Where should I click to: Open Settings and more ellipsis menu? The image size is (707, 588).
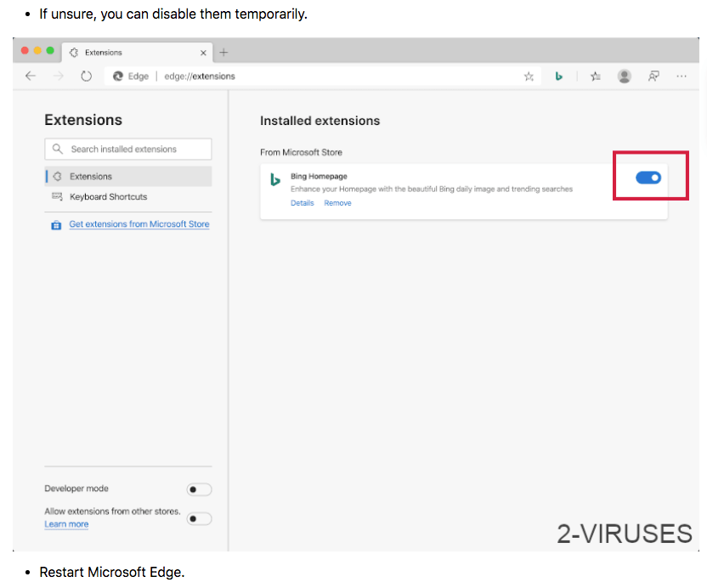(x=682, y=76)
